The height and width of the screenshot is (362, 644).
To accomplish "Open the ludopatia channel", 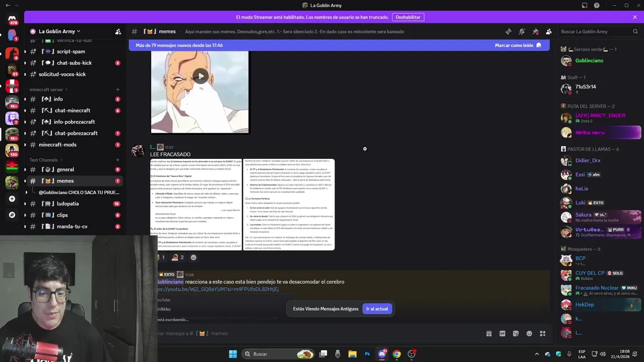I will (x=75, y=204).
